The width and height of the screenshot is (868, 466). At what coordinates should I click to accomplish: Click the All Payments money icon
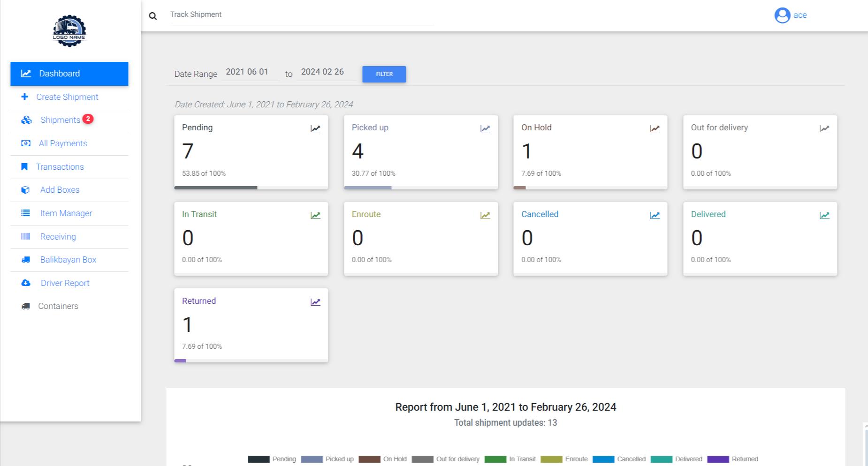pos(26,143)
